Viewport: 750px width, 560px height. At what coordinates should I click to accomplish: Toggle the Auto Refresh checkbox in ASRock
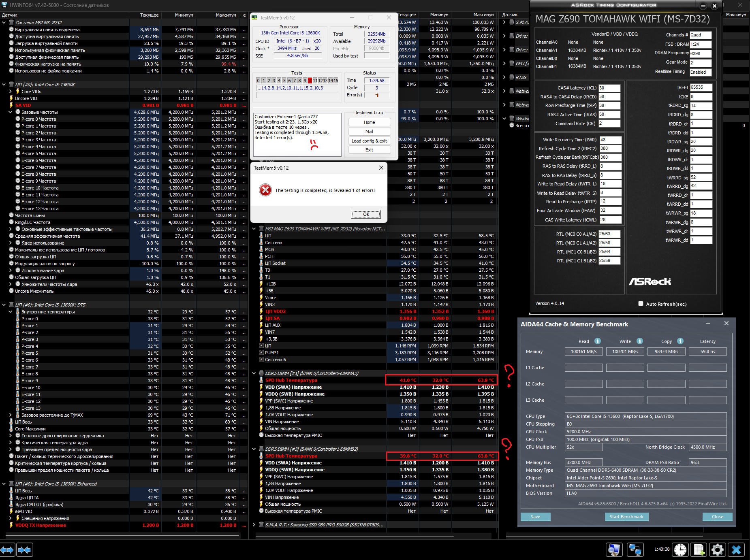point(641,304)
